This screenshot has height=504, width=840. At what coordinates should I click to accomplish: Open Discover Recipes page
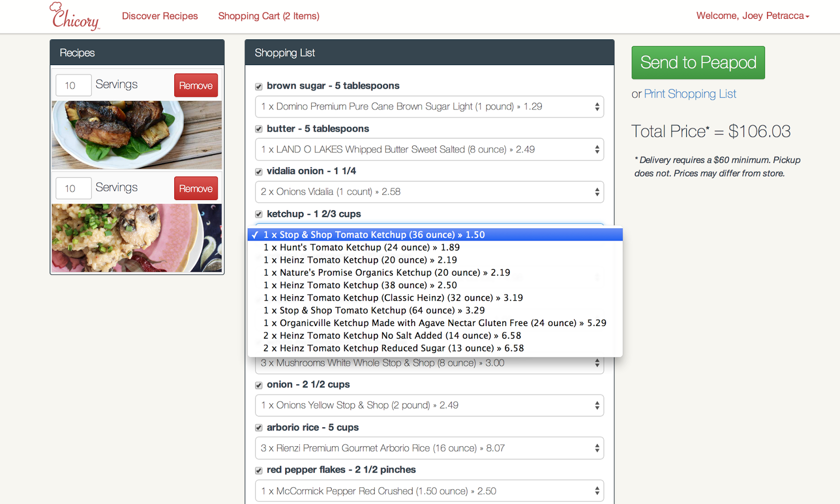click(160, 16)
